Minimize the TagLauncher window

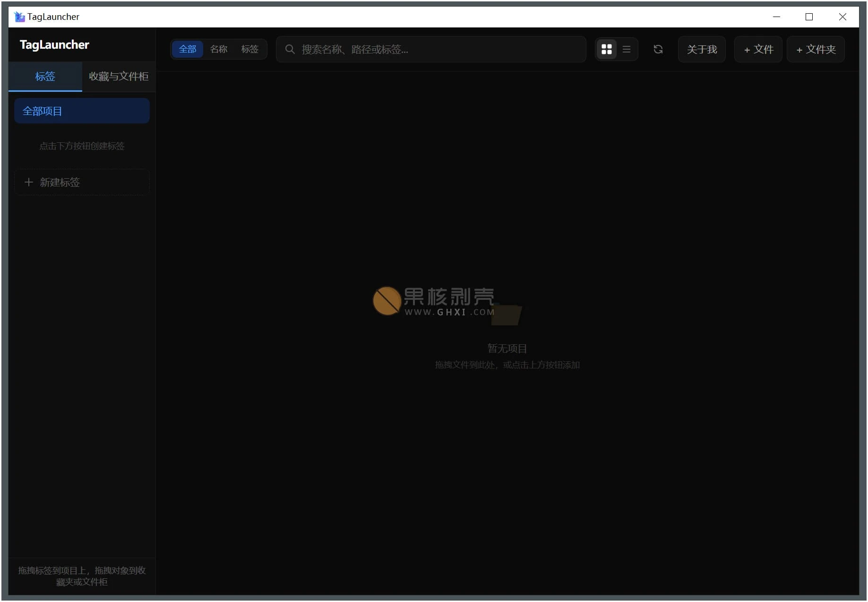click(x=776, y=17)
